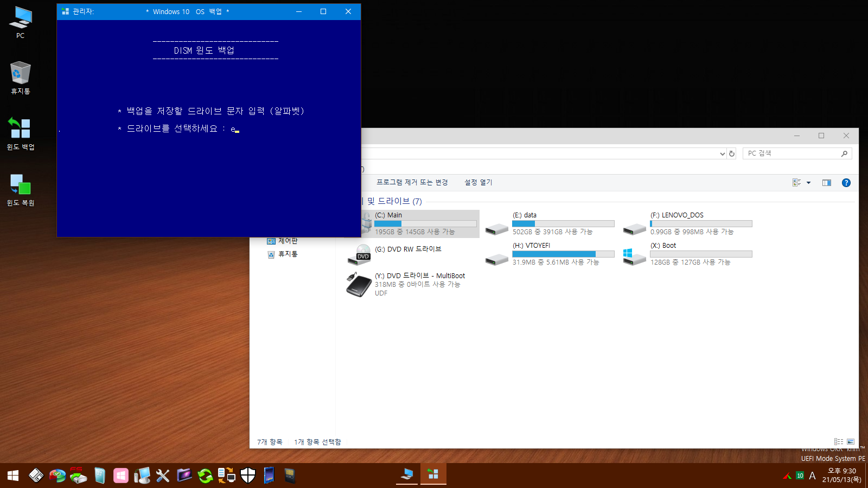Click the X: Boot drive usage bar
868x488 pixels.
701,254
